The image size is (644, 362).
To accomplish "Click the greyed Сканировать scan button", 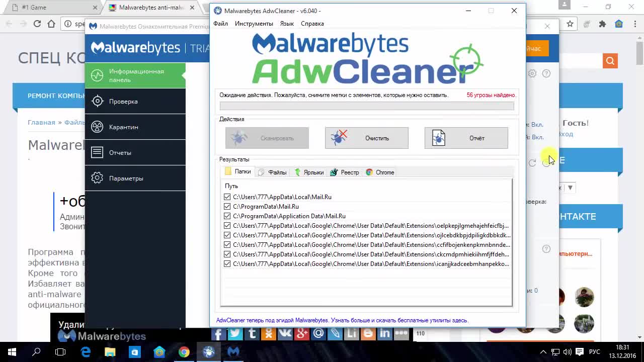I will pyautogui.click(x=267, y=138).
